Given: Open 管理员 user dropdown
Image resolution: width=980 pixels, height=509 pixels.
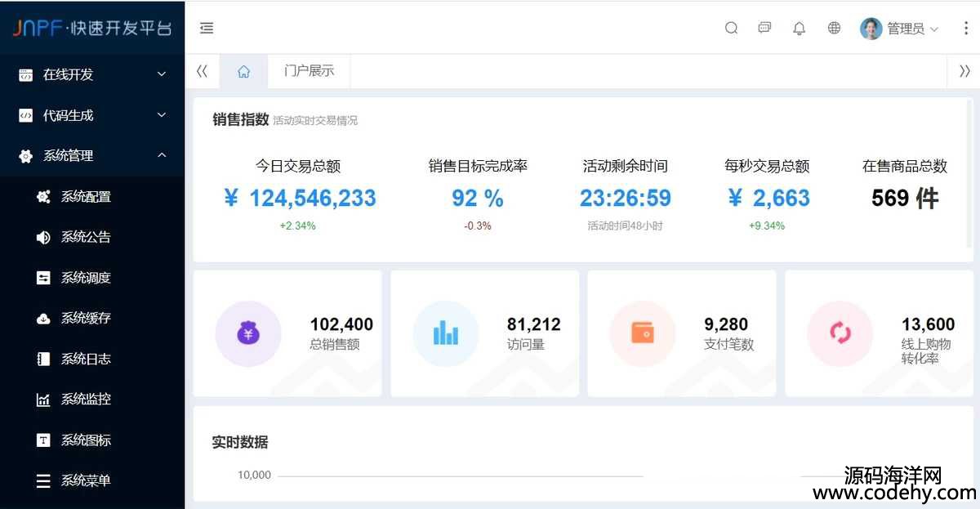Looking at the screenshot, I should tap(899, 29).
